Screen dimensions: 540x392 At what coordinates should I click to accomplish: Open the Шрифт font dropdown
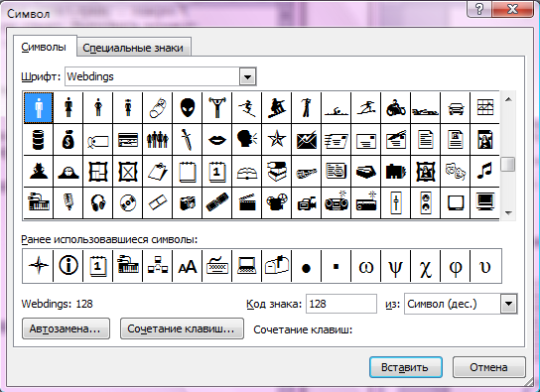pos(247,76)
